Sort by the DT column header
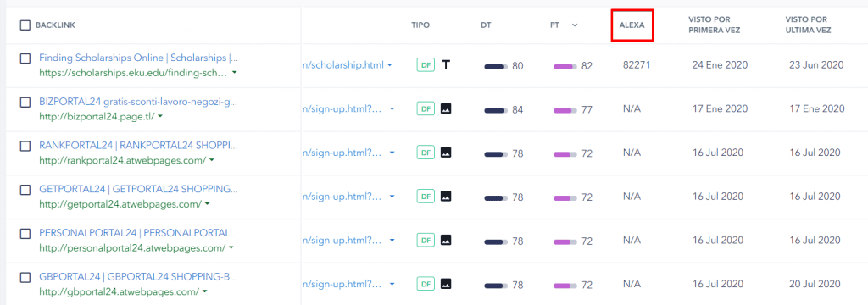868x305 pixels. [486, 25]
